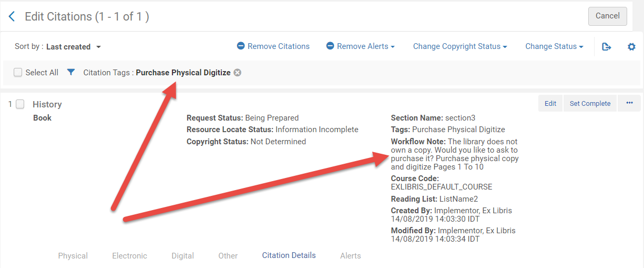Click the Workflow Note text
644x268 pixels.
(x=455, y=154)
